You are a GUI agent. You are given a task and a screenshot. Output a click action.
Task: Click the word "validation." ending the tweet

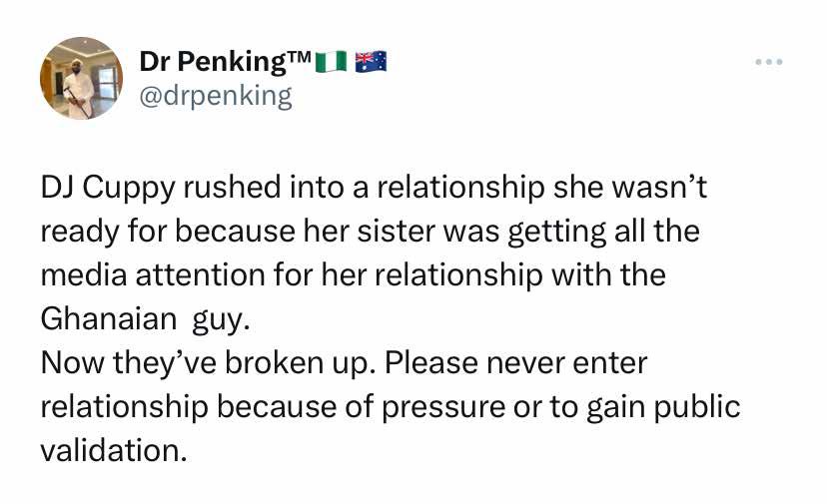114,449
